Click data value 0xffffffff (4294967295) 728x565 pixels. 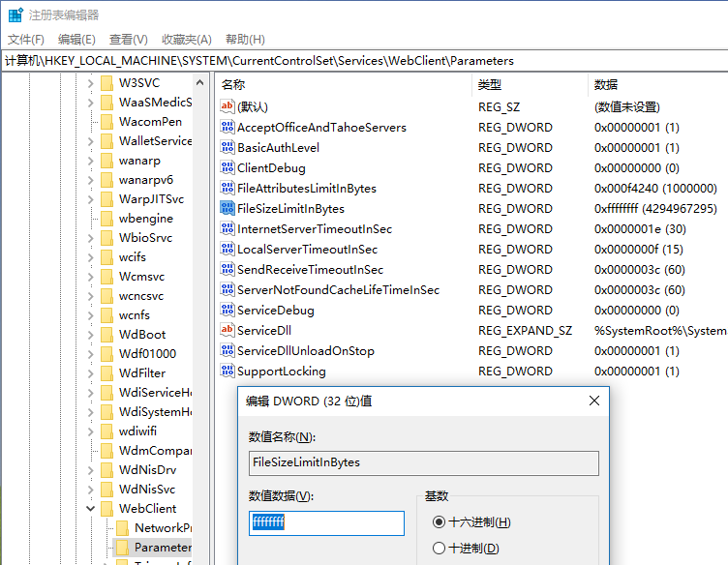655,209
